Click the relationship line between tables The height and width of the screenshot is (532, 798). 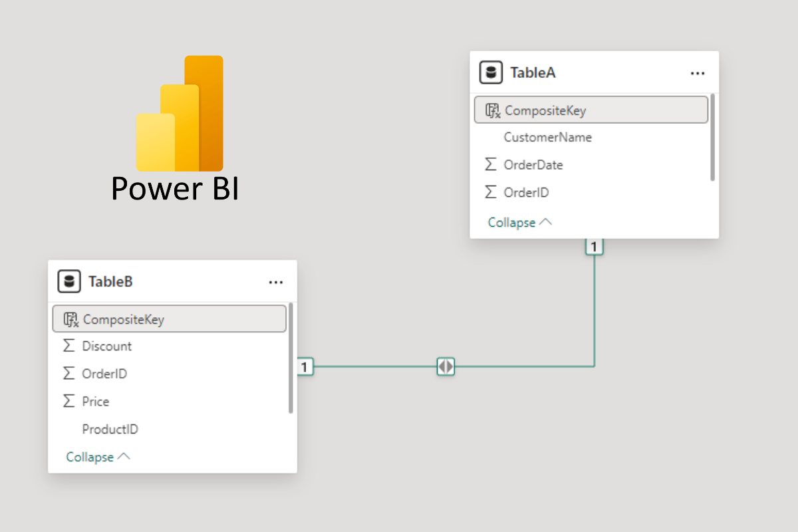click(x=519, y=366)
